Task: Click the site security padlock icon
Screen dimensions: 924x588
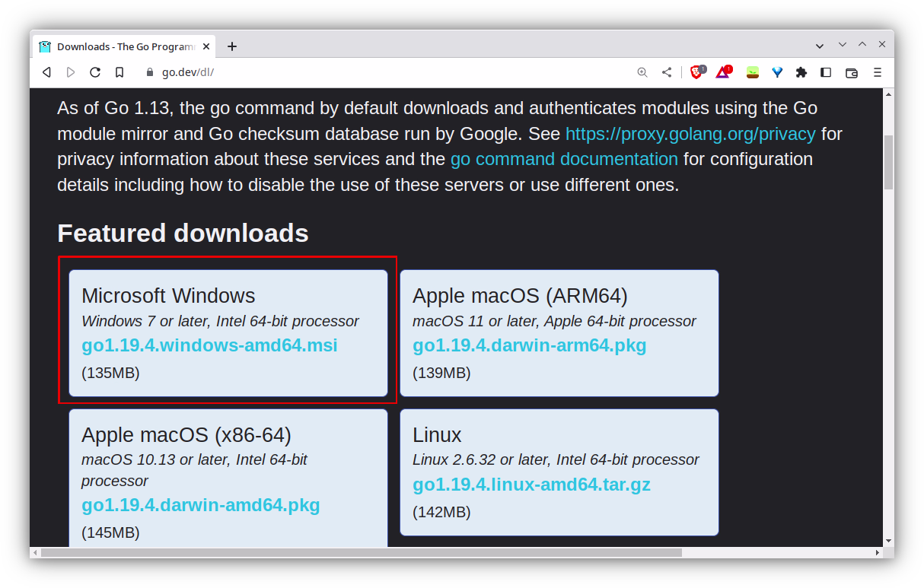Action: (x=149, y=72)
